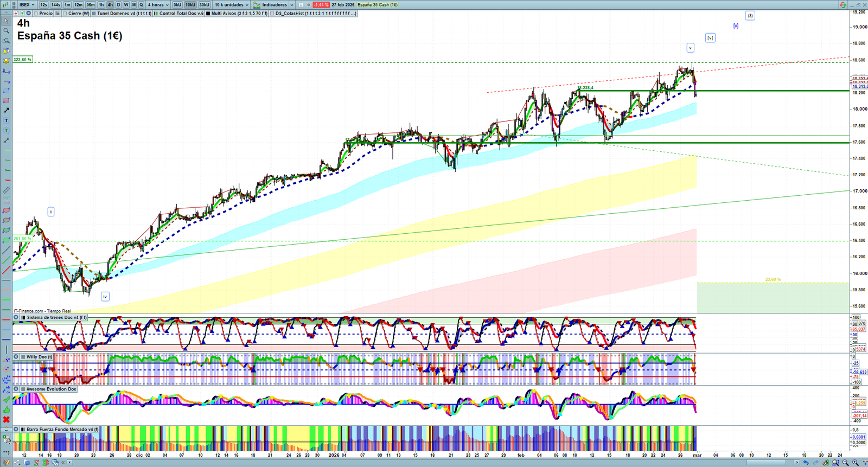Expand the '10 k unidades' dropdown
The height and width of the screenshot is (467, 868).
pos(231,5)
